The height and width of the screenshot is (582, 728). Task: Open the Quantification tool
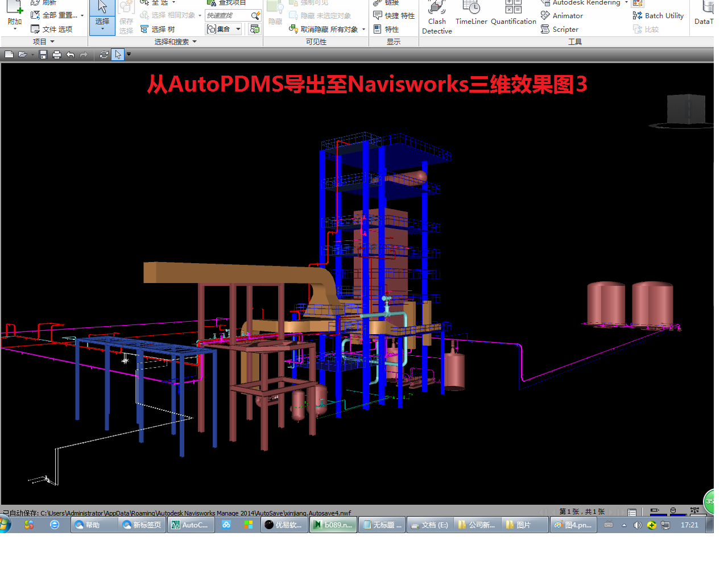click(514, 13)
